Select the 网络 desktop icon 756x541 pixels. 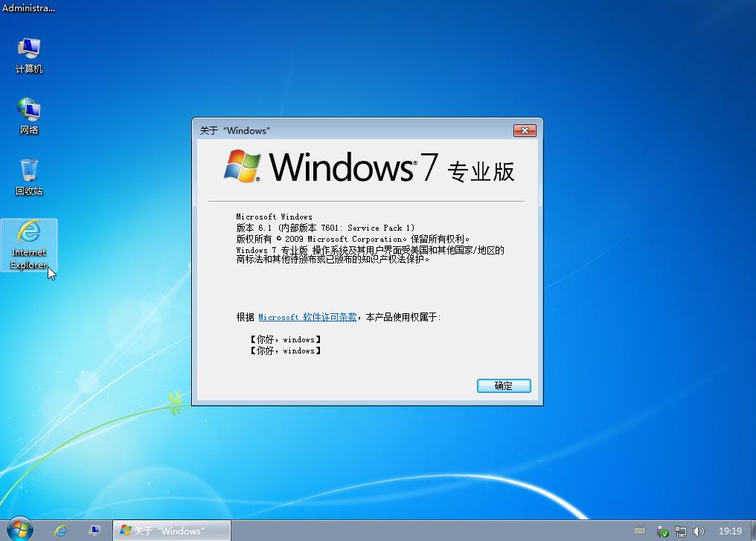point(29,116)
